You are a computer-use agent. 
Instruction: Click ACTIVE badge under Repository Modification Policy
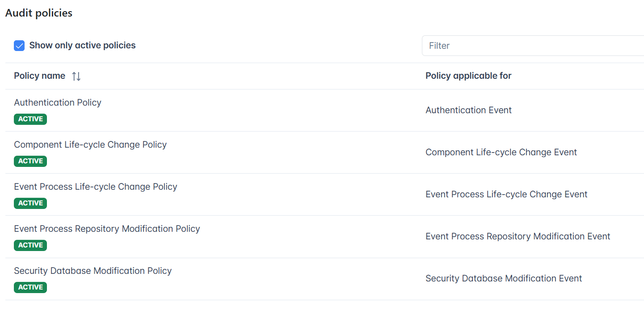(30, 245)
